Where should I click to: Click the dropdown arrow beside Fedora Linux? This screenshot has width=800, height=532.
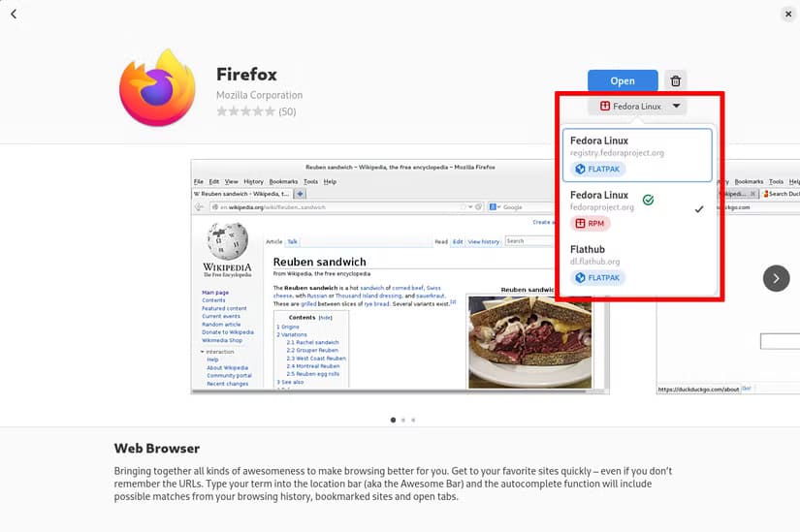click(676, 106)
